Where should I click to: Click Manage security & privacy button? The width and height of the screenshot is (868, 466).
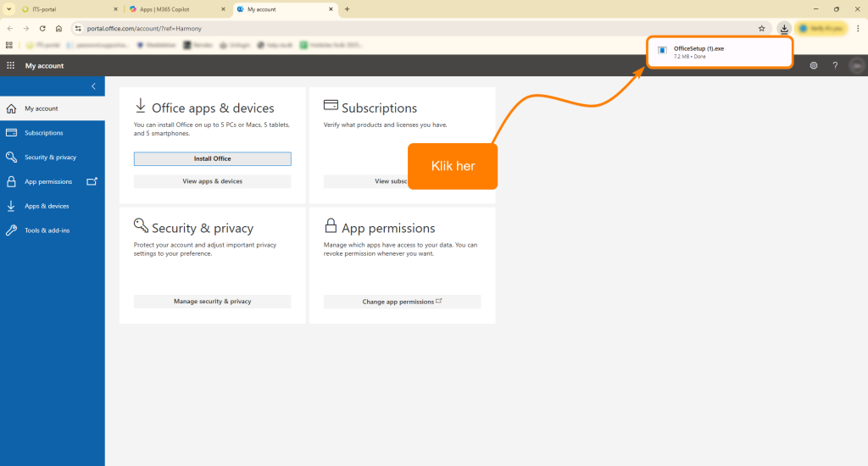click(x=212, y=302)
